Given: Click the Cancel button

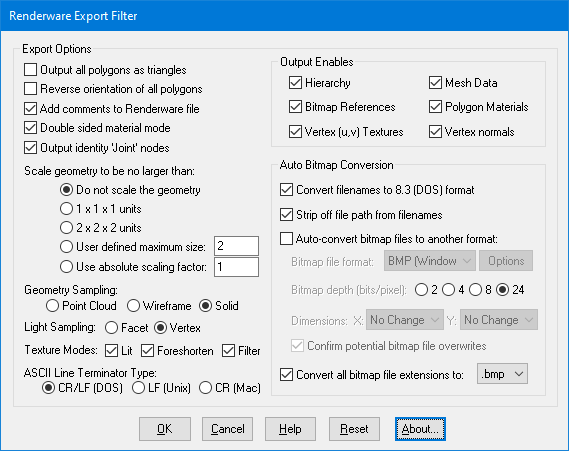Looking at the screenshot, I should coord(228,429).
